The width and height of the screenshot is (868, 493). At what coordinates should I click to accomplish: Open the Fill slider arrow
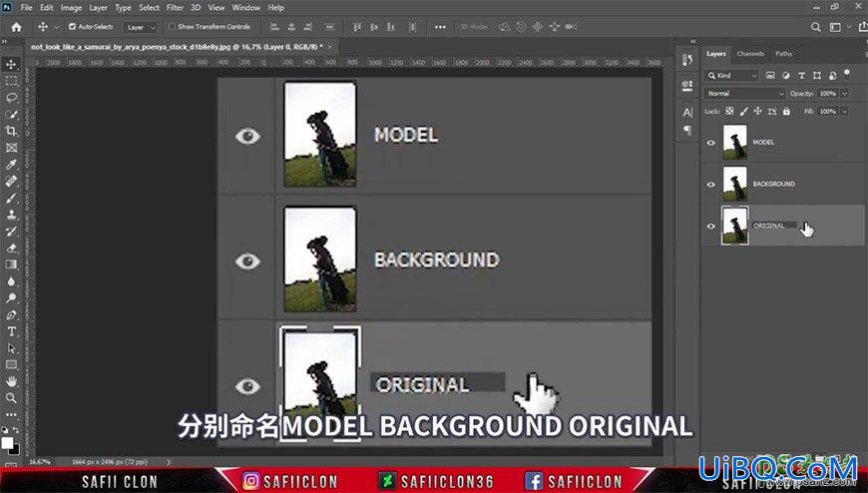pos(845,112)
